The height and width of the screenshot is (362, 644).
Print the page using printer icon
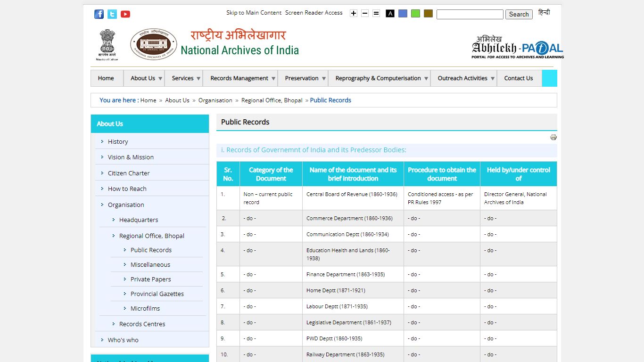click(553, 137)
